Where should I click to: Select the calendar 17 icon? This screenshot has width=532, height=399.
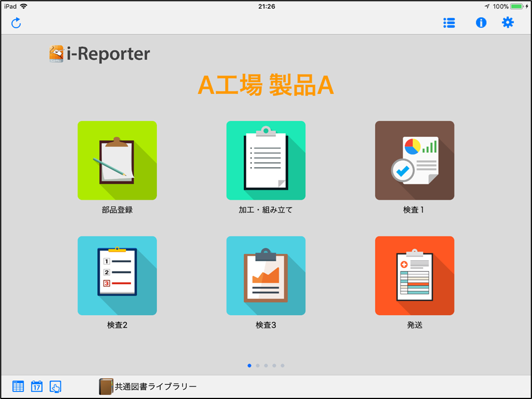tap(36, 386)
